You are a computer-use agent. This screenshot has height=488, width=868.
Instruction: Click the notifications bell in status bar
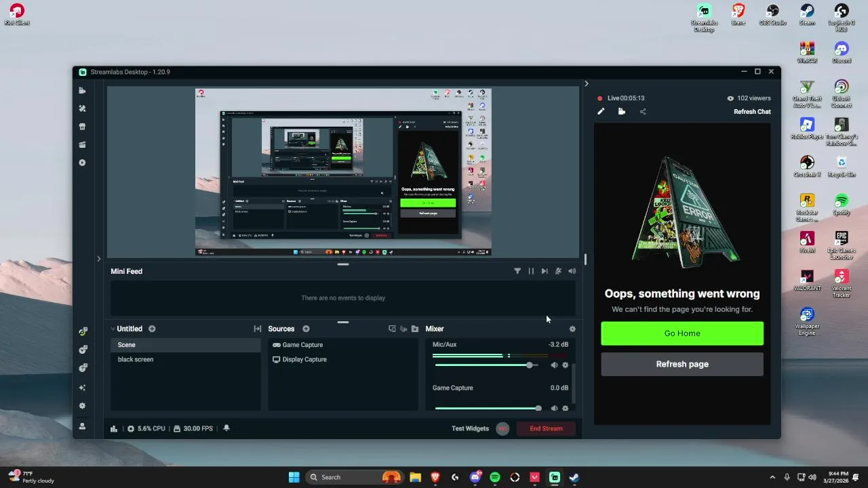tap(226, 428)
